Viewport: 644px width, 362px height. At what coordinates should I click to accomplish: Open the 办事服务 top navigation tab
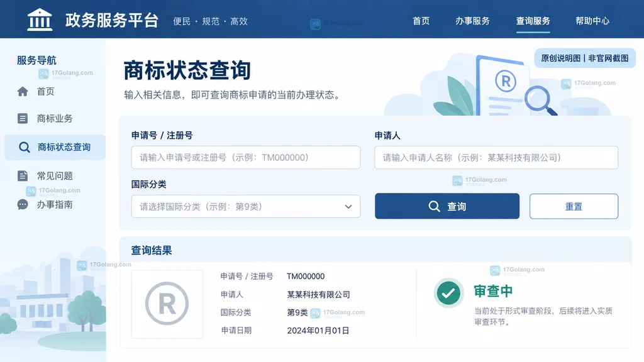(x=472, y=21)
